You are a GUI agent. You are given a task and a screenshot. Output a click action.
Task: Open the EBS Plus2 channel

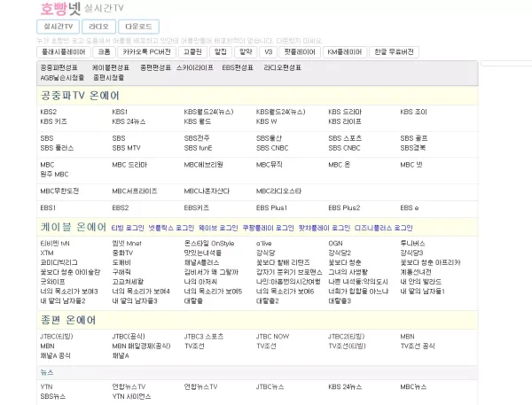(x=344, y=207)
